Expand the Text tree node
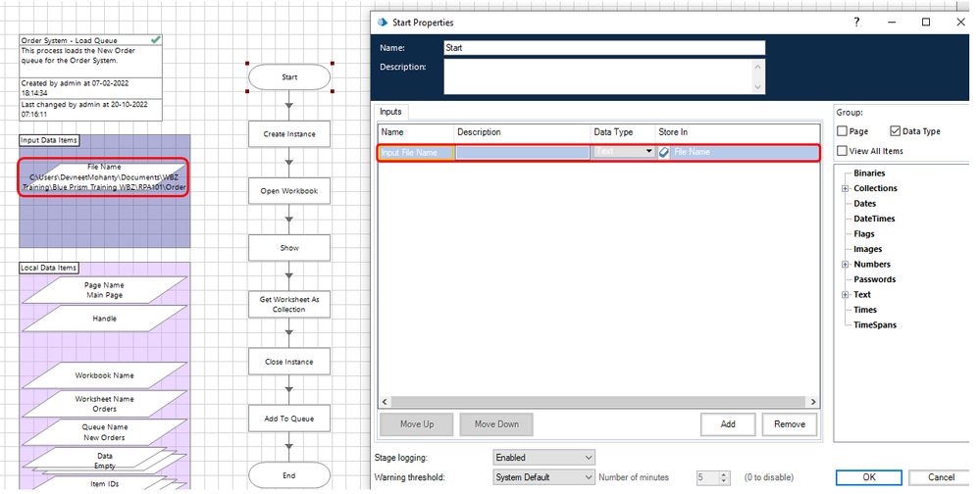The image size is (980, 494). click(845, 295)
